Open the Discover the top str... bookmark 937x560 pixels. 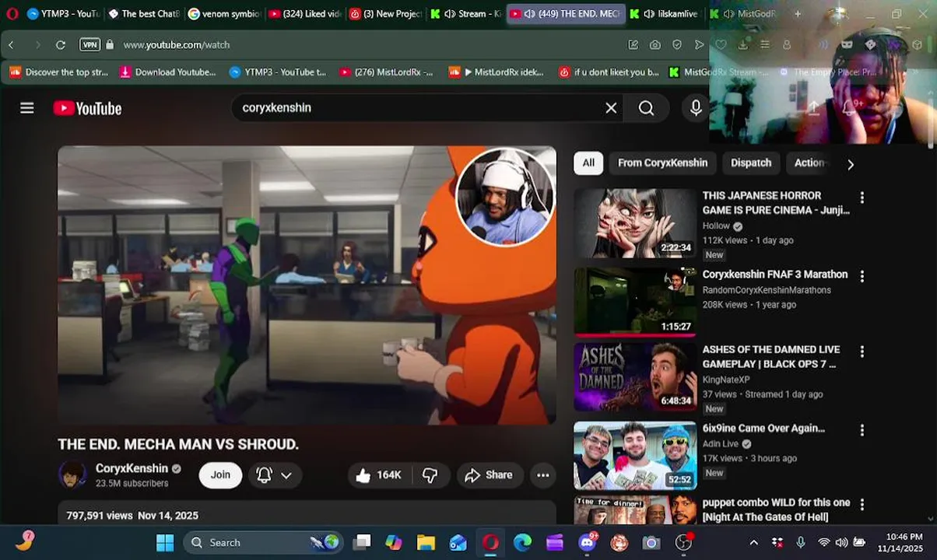[59, 72]
